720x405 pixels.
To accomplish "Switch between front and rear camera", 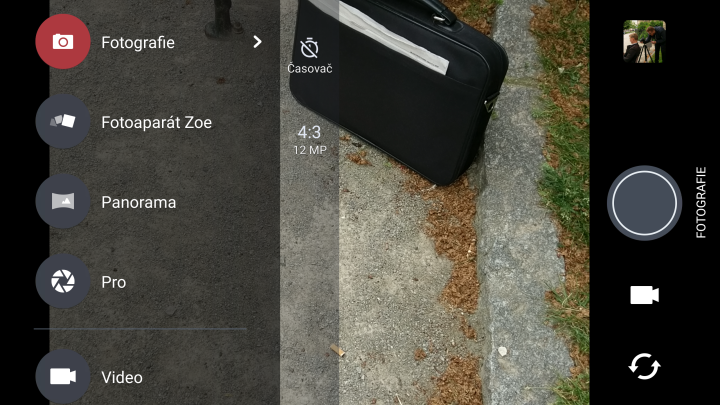I will (644, 366).
